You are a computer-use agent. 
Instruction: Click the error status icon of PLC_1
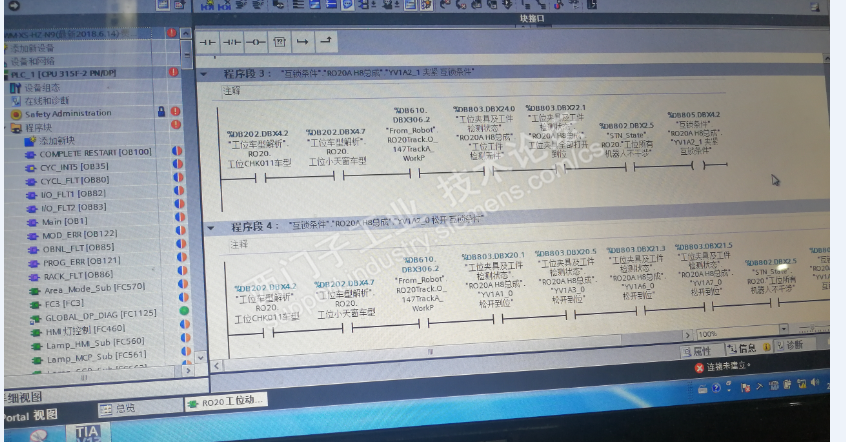tap(173, 72)
